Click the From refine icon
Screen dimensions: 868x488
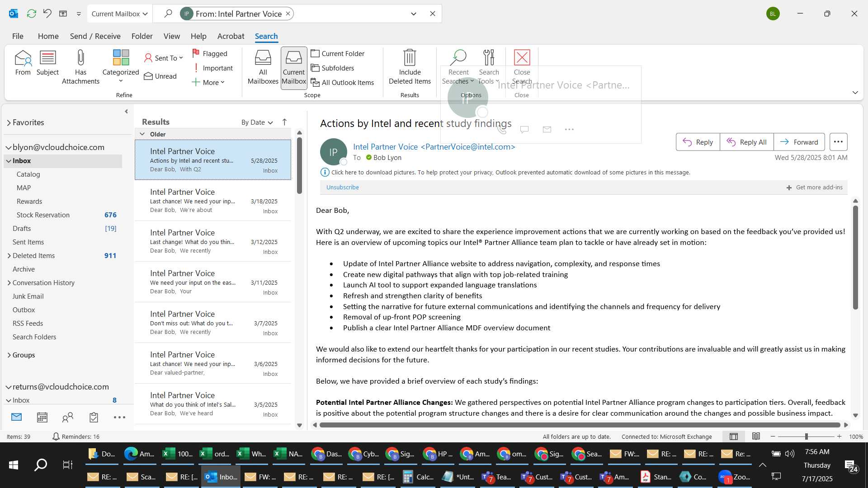(x=23, y=63)
